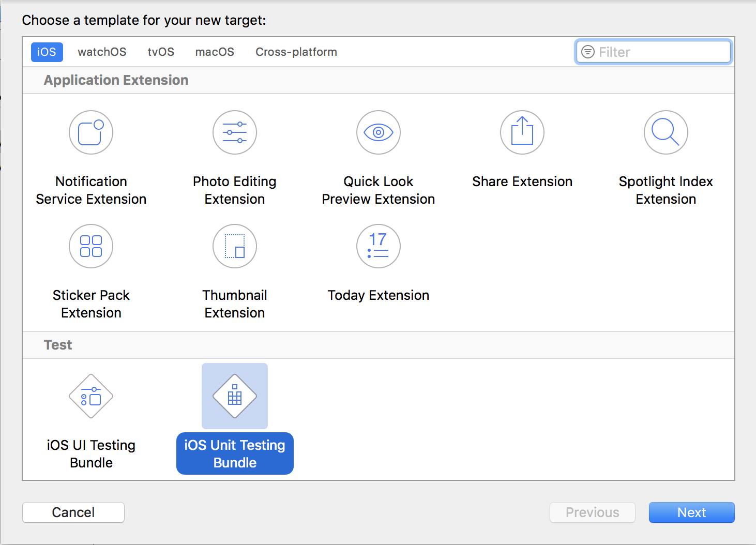Click the Quick Look Preview Extension label
756x545 pixels.
379,190
